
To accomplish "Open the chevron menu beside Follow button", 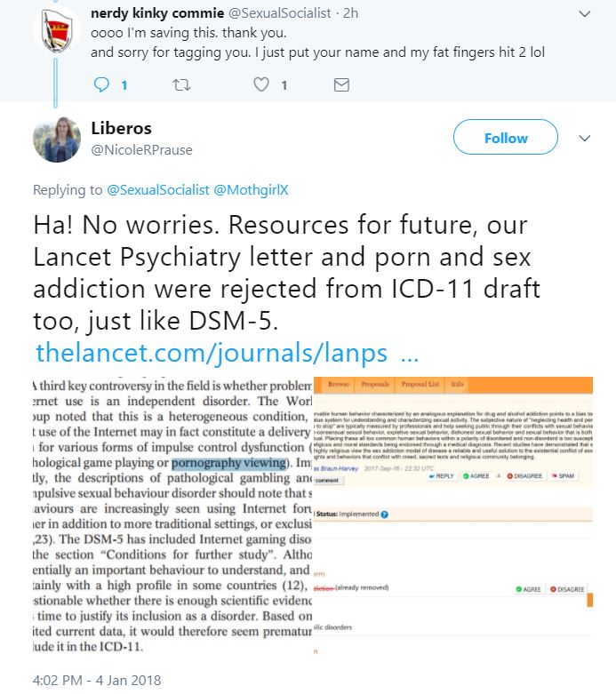I will (585, 138).
